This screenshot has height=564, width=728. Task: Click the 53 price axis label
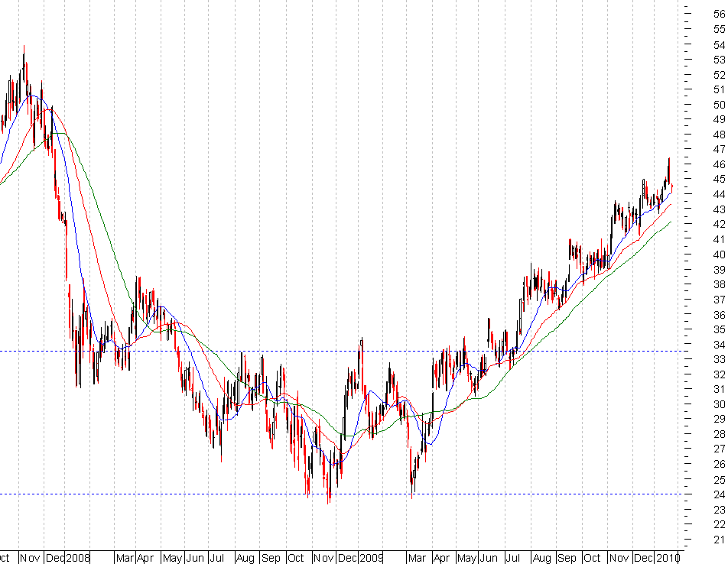(719, 60)
